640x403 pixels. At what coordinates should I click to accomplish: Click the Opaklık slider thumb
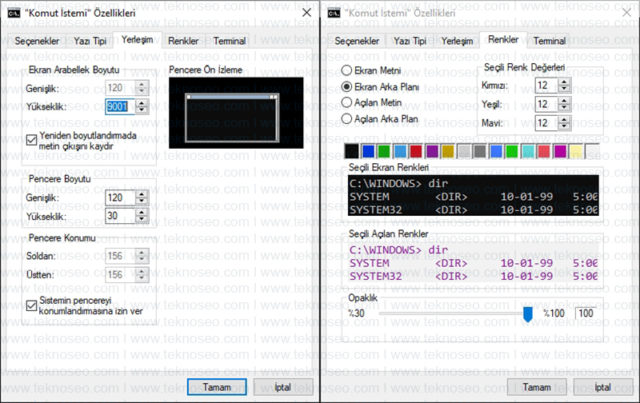click(528, 314)
